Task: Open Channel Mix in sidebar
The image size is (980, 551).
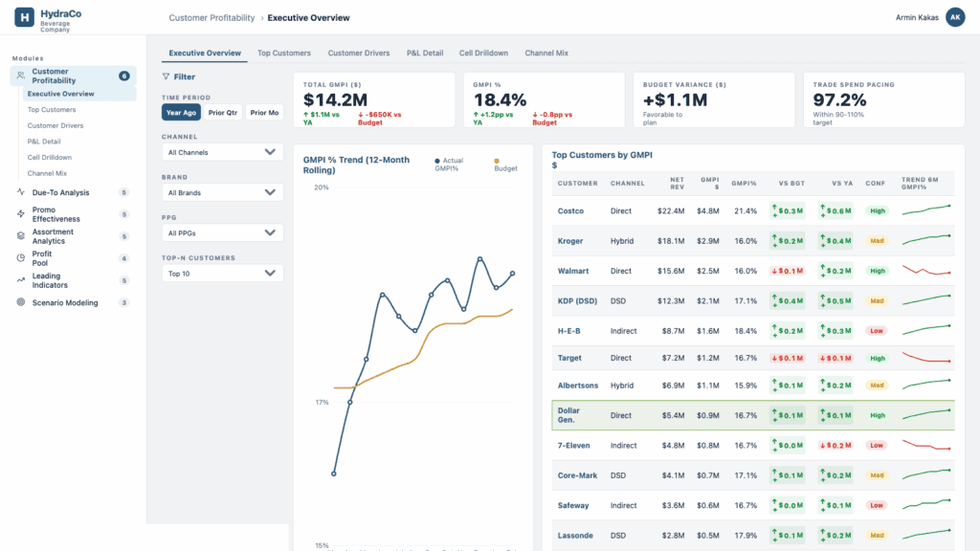Action: (47, 173)
